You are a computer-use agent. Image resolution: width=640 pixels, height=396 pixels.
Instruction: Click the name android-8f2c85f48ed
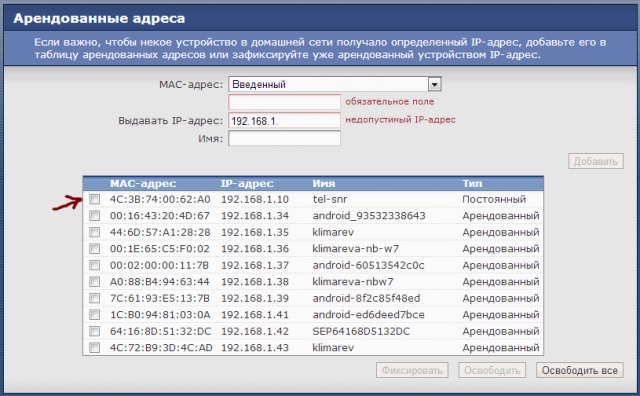[366, 298]
